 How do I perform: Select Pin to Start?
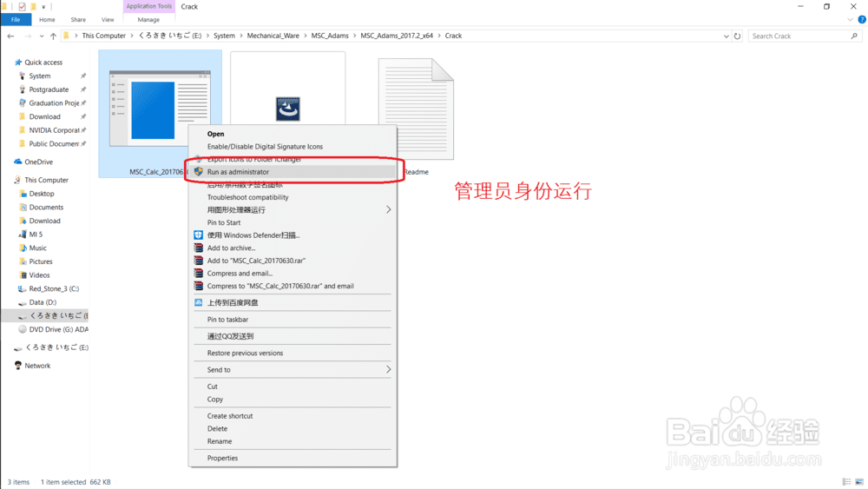[x=293, y=222]
